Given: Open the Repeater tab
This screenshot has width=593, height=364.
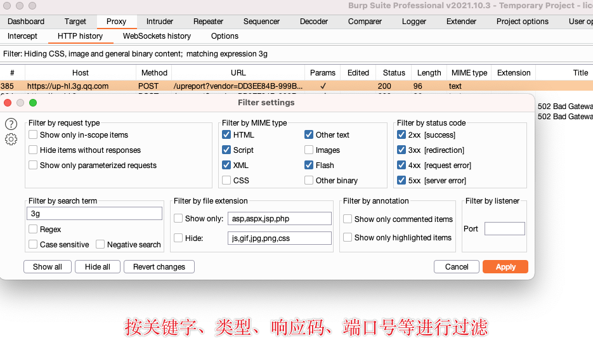Looking at the screenshot, I should 209,22.
